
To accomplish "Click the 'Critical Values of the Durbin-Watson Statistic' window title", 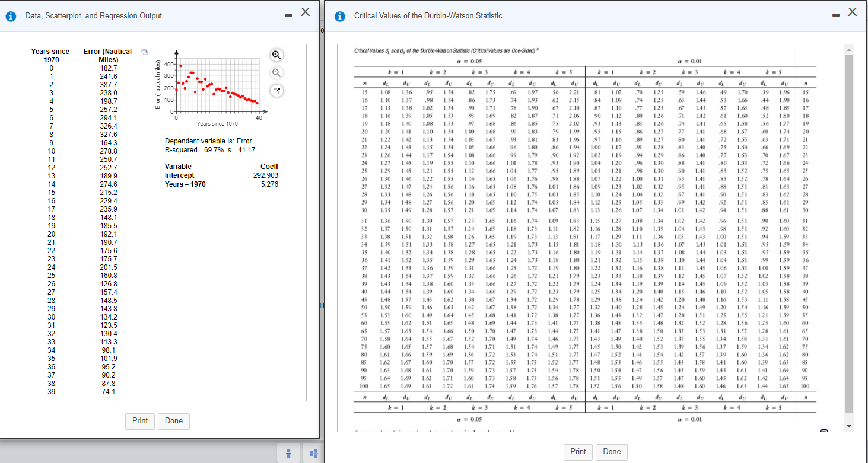I will pyautogui.click(x=430, y=16).
